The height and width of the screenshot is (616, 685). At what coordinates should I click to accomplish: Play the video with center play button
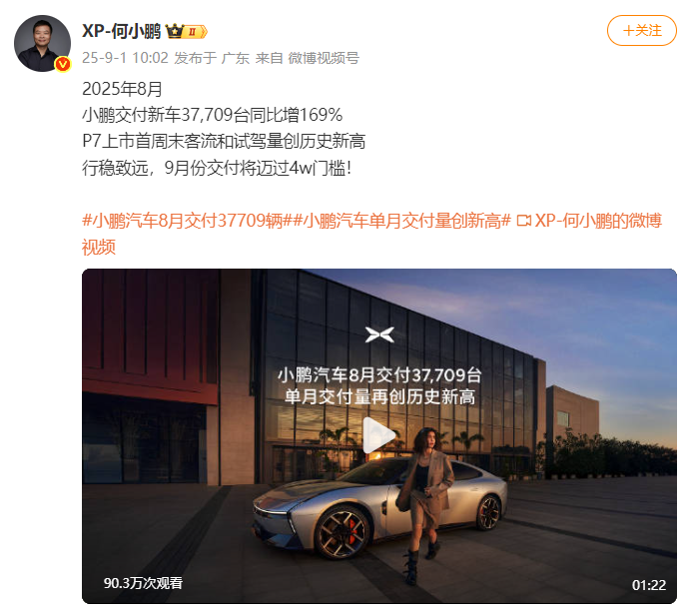pyautogui.click(x=379, y=435)
